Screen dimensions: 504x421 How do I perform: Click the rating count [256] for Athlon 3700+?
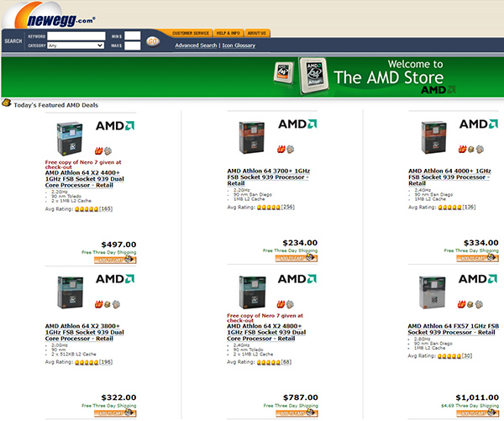point(287,207)
